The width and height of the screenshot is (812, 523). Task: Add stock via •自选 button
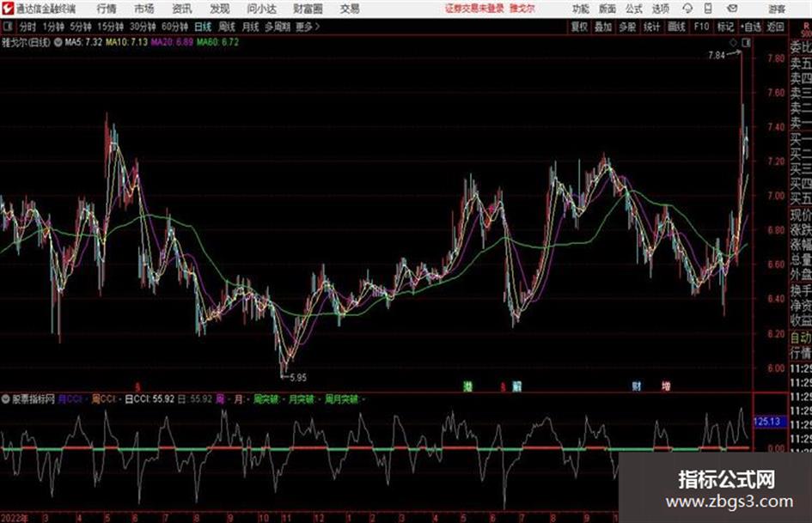tap(751, 27)
